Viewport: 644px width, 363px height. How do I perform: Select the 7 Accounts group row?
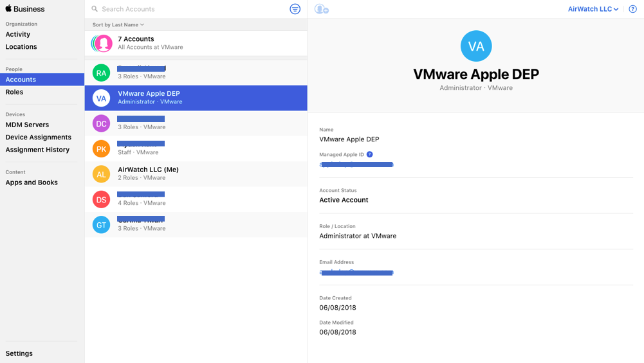point(196,43)
